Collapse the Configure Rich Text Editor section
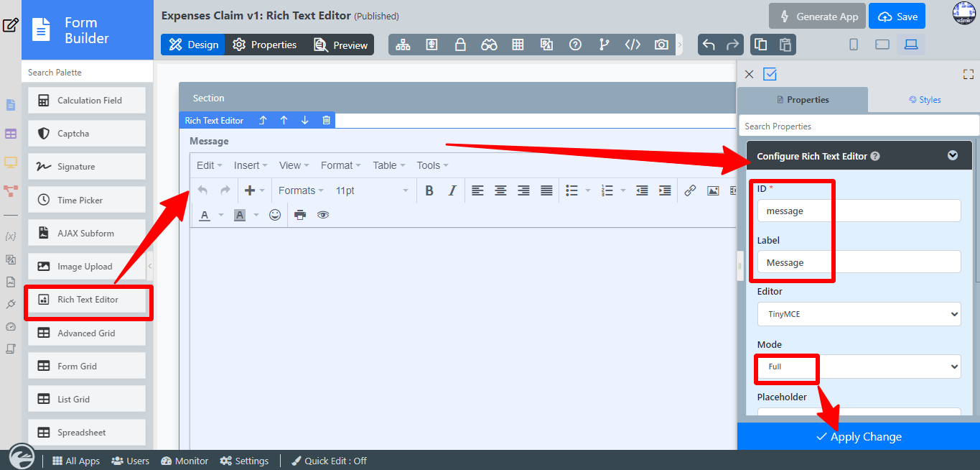 coord(953,155)
